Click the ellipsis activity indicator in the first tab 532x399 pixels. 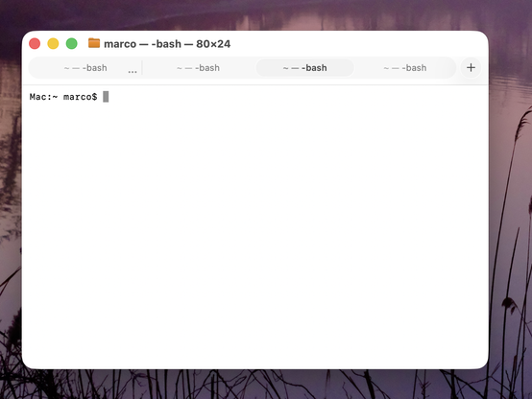(133, 72)
